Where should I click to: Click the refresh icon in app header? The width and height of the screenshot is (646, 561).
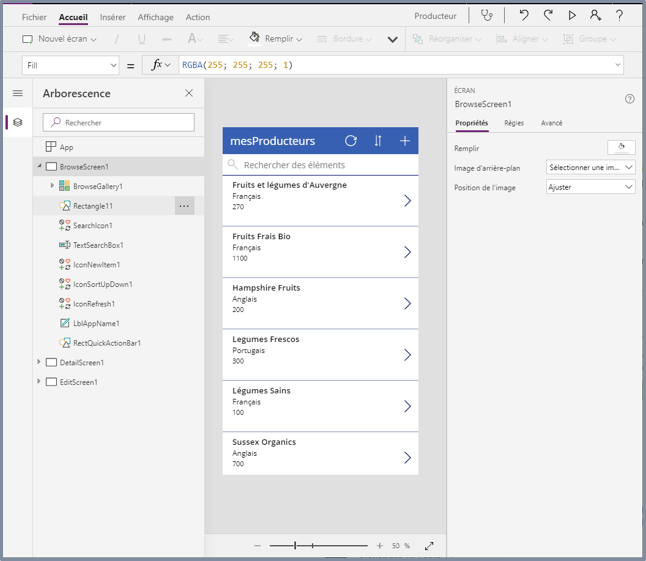351,141
